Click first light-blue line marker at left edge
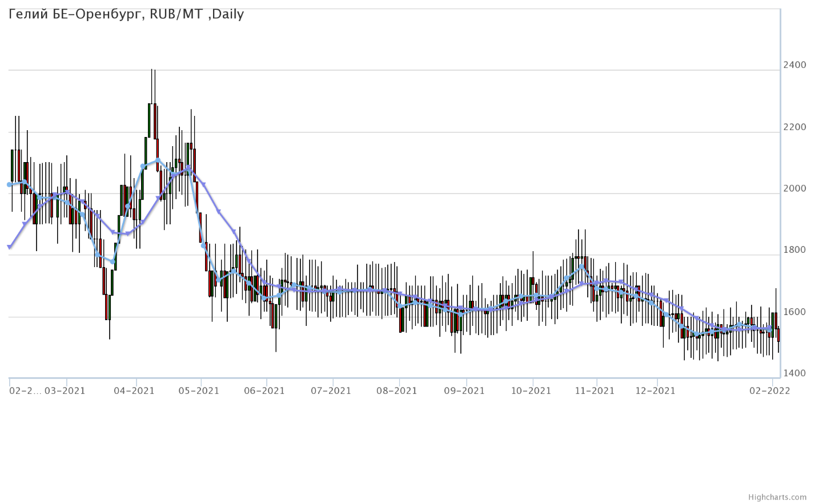This screenshot has width=815, height=504. click(9, 185)
